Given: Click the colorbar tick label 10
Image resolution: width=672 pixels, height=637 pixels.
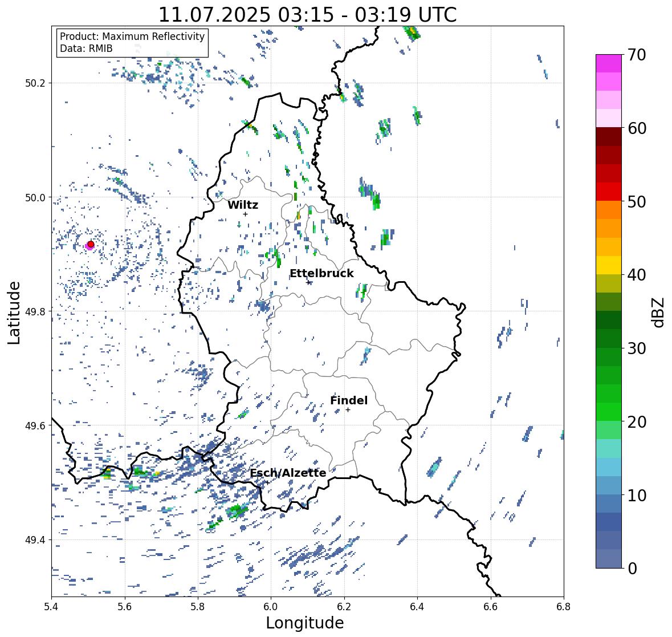Looking at the screenshot, I should (x=637, y=495).
